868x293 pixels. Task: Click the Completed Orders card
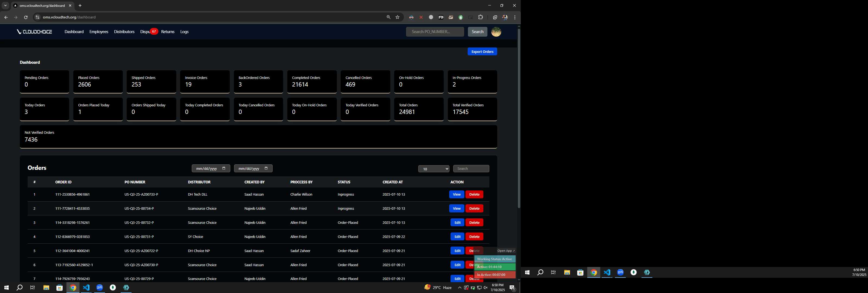312,82
